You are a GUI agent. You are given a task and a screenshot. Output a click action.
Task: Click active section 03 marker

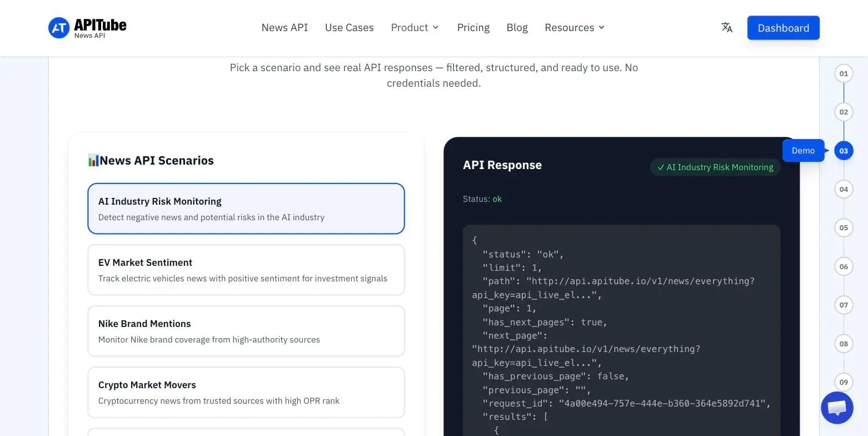point(844,151)
